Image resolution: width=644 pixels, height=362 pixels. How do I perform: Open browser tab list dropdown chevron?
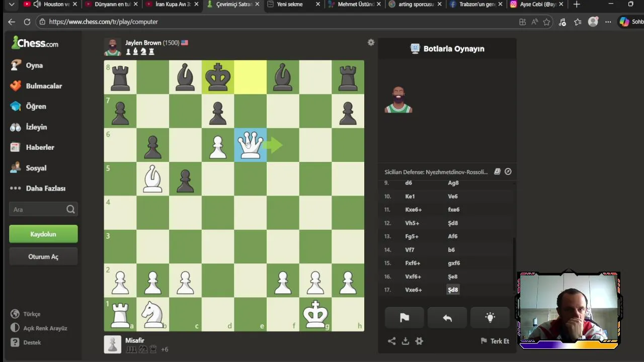pos(12,5)
